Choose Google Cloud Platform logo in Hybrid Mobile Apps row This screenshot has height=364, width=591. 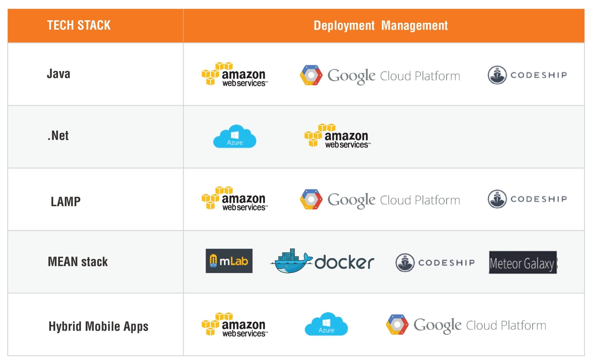click(x=466, y=325)
